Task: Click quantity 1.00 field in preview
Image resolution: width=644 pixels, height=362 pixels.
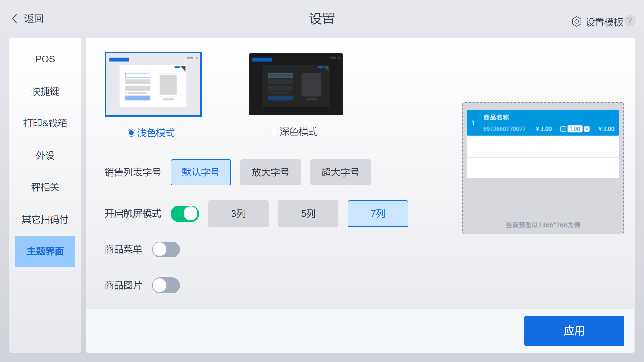Action: 575,129
